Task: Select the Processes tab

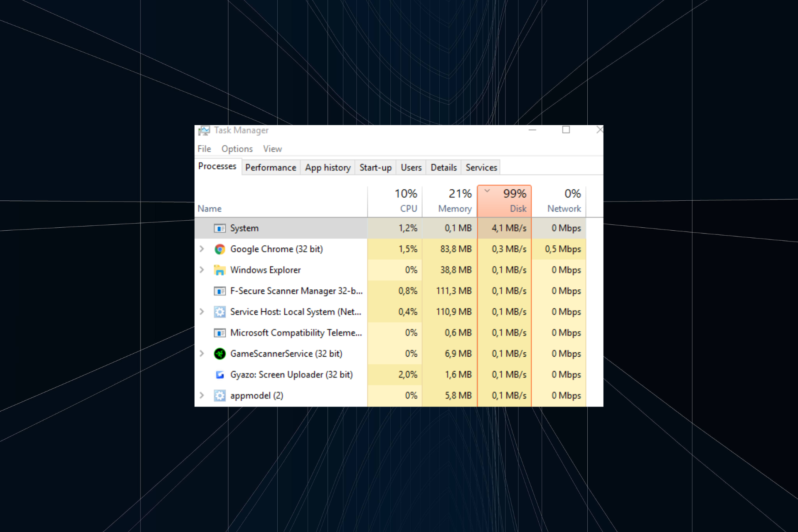Action: (217, 166)
